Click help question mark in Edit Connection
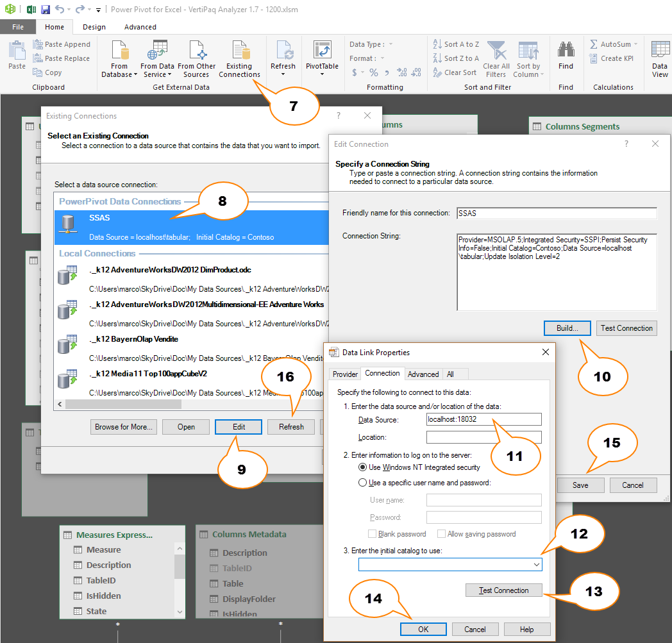This screenshot has height=643, width=672. 626,144
